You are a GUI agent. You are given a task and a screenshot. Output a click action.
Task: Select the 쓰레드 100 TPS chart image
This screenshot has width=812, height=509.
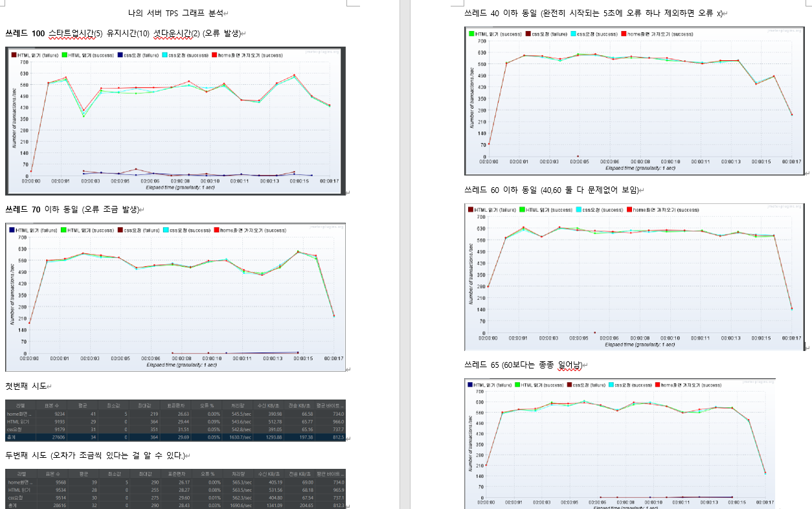pos(175,120)
